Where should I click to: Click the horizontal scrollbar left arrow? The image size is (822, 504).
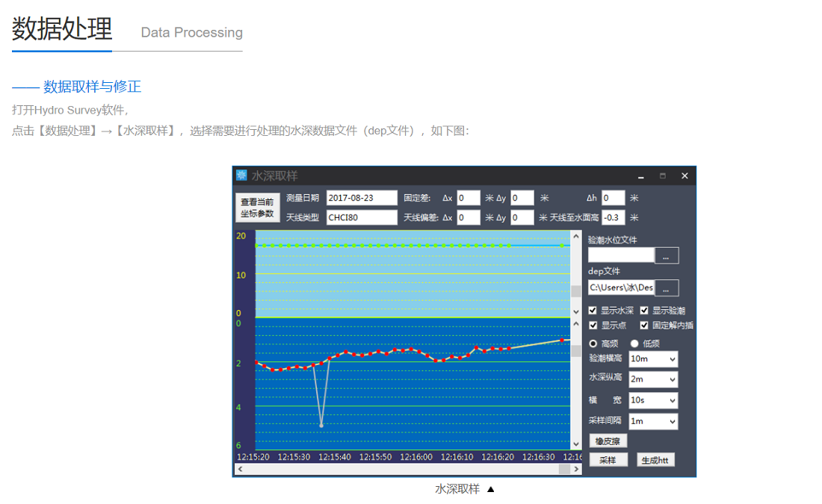coord(240,469)
